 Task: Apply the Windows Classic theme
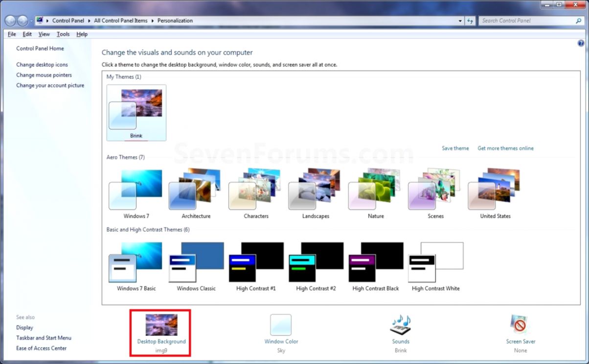point(196,266)
